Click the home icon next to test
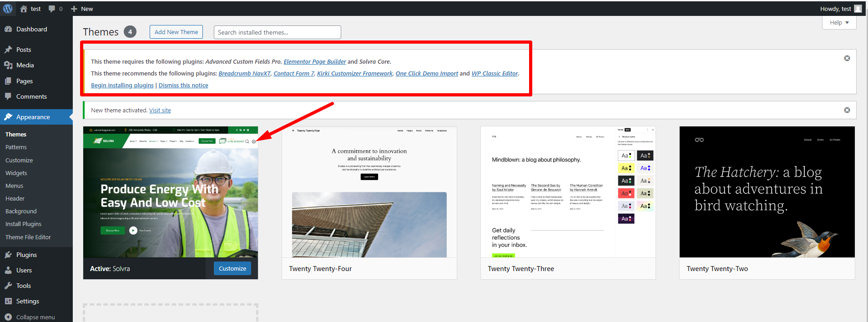868x322 pixels. pos(24,9)
